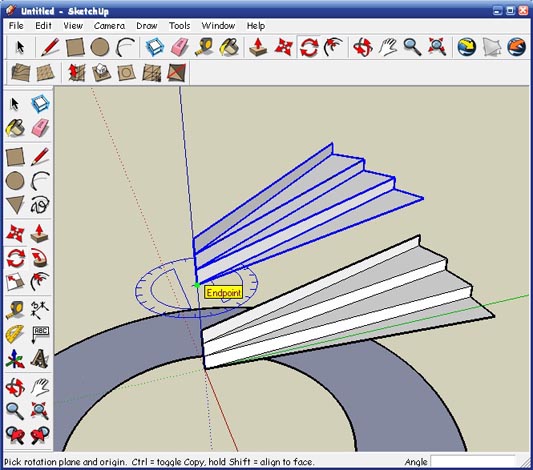Open the Window menu
533x470 pixels.
click(x=218, y=26)
